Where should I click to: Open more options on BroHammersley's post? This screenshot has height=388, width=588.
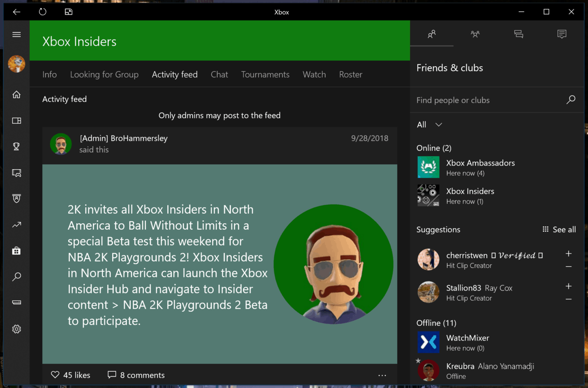pos(382,375)
